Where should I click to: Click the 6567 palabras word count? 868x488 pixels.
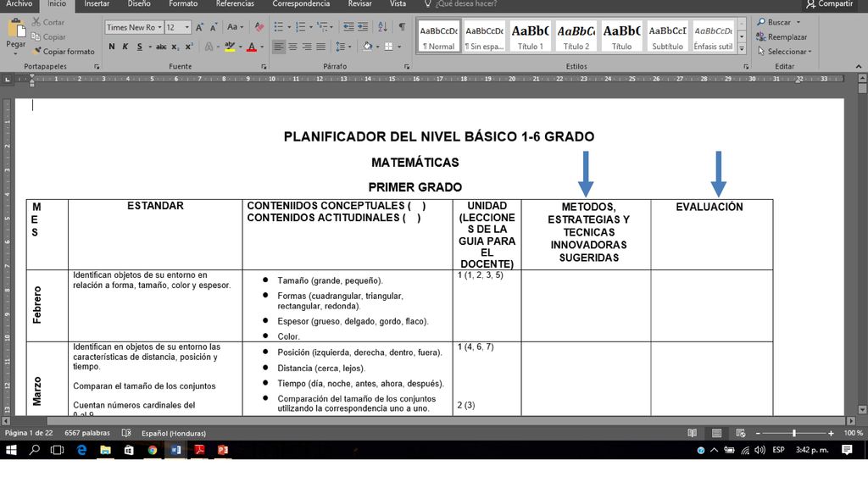(x=87, y=433)
